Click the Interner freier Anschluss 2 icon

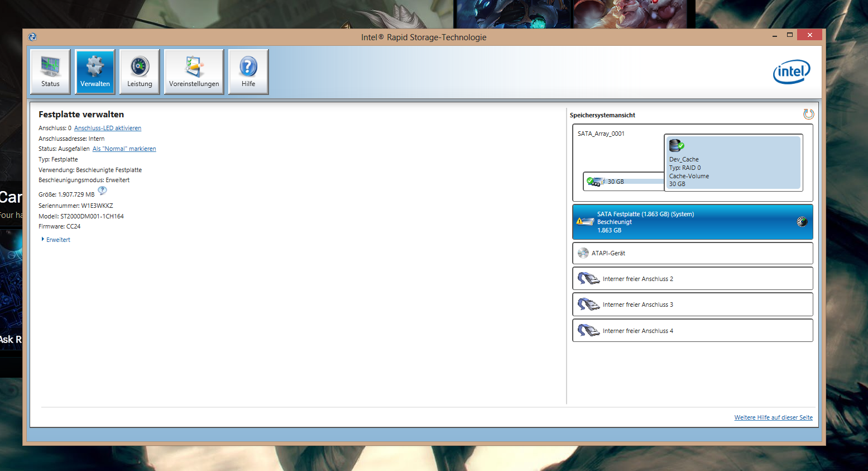588,278
